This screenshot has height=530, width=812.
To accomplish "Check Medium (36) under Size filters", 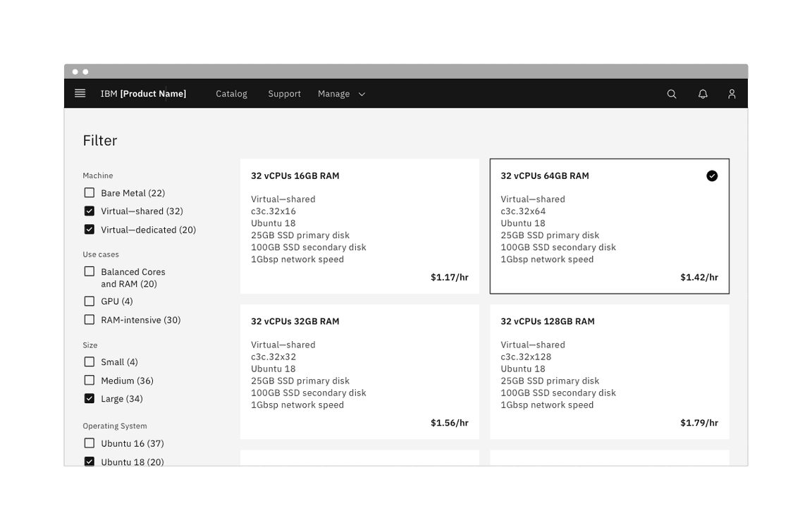I will 89,379.
